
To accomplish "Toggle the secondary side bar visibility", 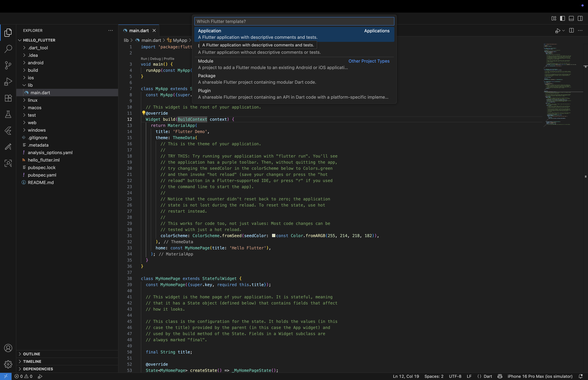I will tap(580, 19).
